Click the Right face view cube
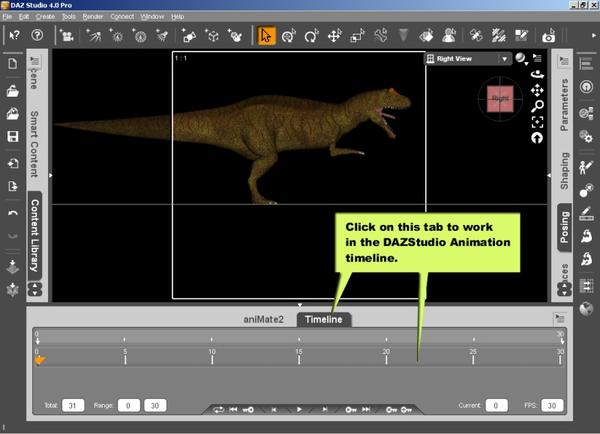The height and width of the screenshot is (434, 600). tap(500, 99)
